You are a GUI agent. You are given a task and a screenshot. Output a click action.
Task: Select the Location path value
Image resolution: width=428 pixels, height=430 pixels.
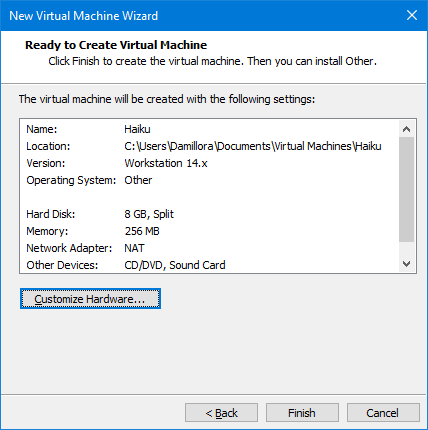tap(253, 146)
